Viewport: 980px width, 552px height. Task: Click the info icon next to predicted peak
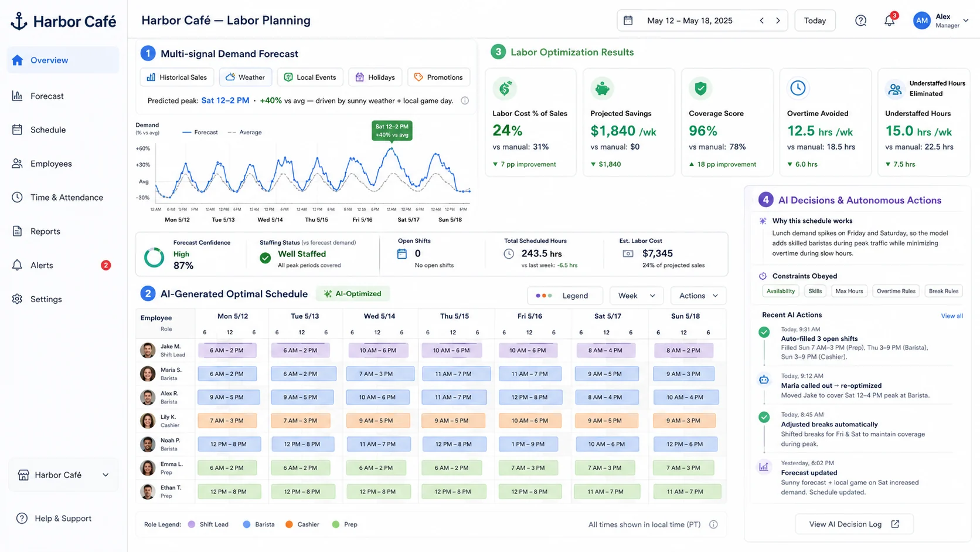(x=465, y=101)
